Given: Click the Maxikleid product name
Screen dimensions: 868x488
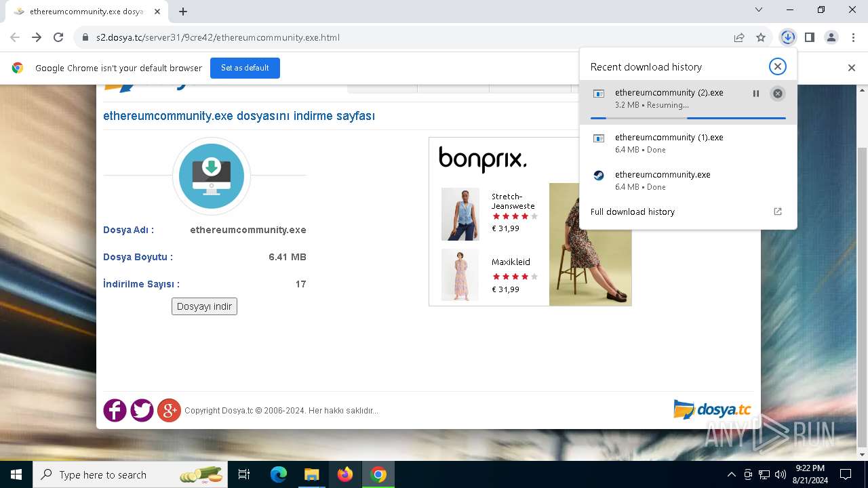Looking at the screenshot, I should tap(511, 262).
